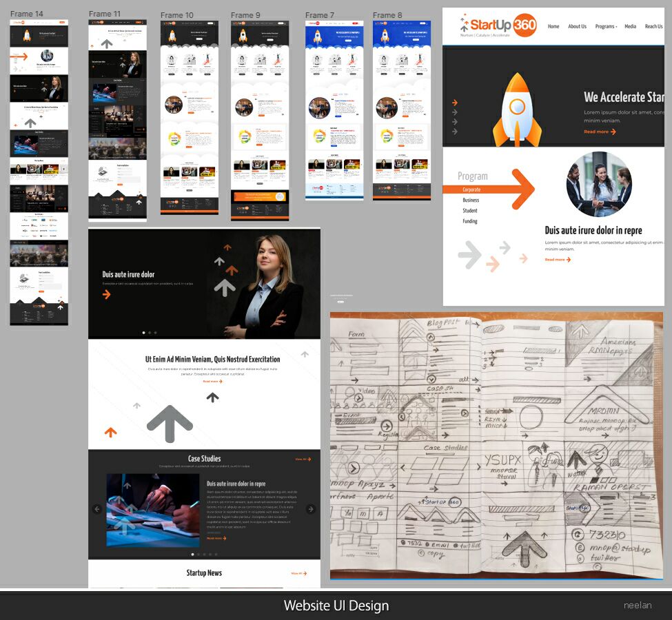
Task: Advance to next Case Studies slide
Action: (x=311, y=509)
